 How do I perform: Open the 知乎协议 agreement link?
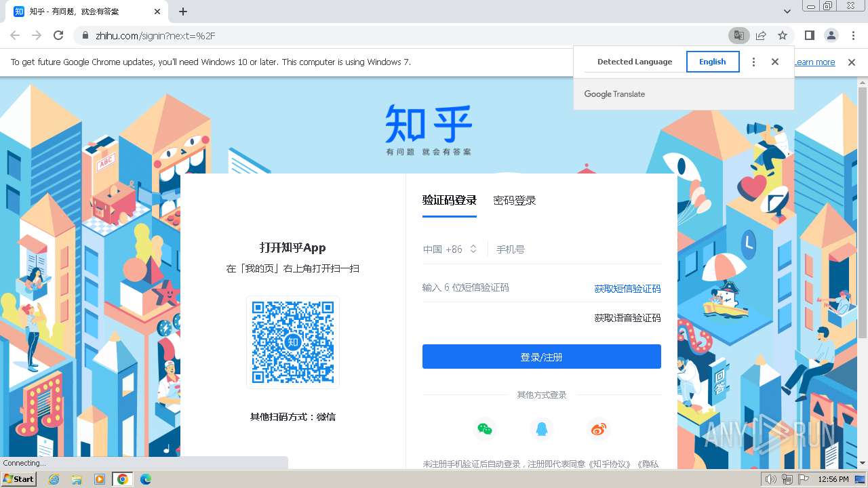click(610, 464)
